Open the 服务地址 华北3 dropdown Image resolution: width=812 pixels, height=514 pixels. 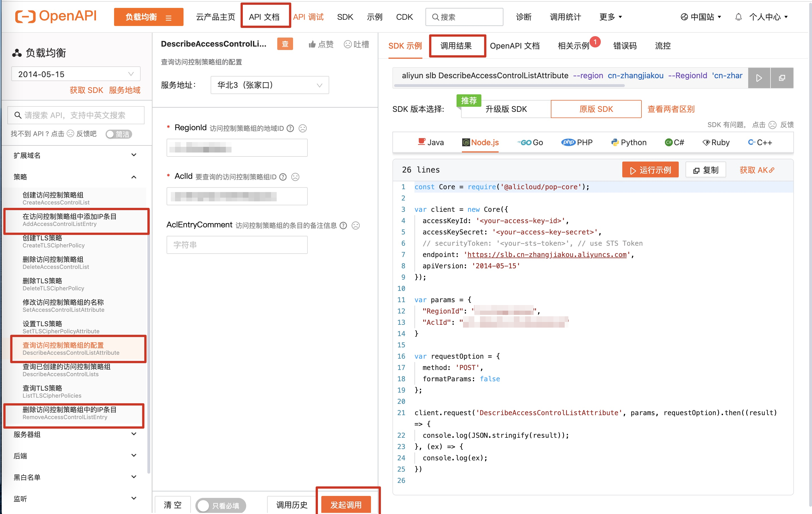tap(269, 85)
